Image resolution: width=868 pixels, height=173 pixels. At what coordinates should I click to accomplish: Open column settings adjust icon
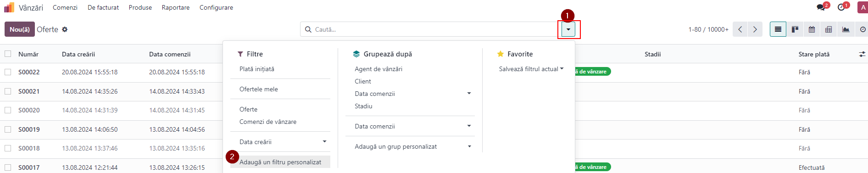coord(862,54)
